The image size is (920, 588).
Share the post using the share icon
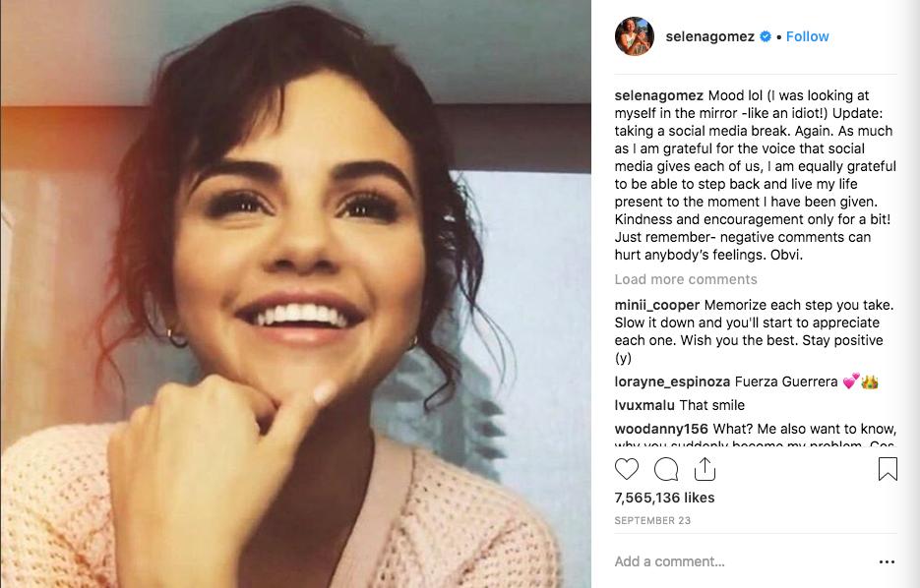[705, 469]
